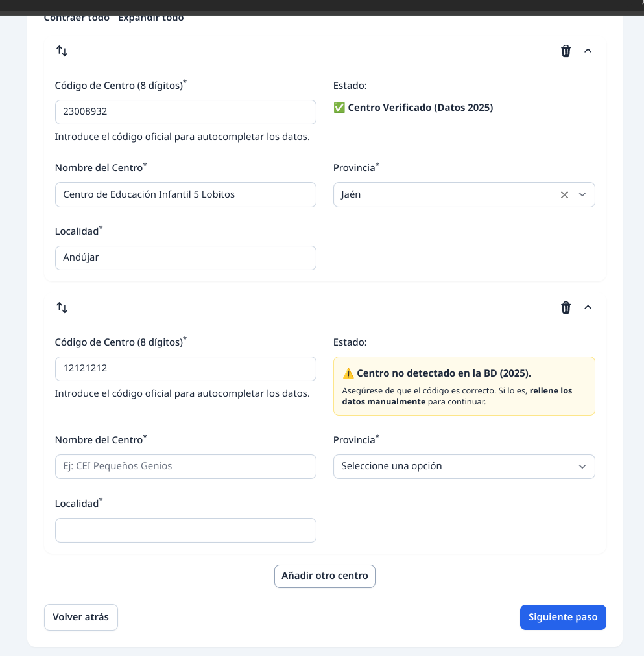Delete the center with code 12121212

pos(566,308)
